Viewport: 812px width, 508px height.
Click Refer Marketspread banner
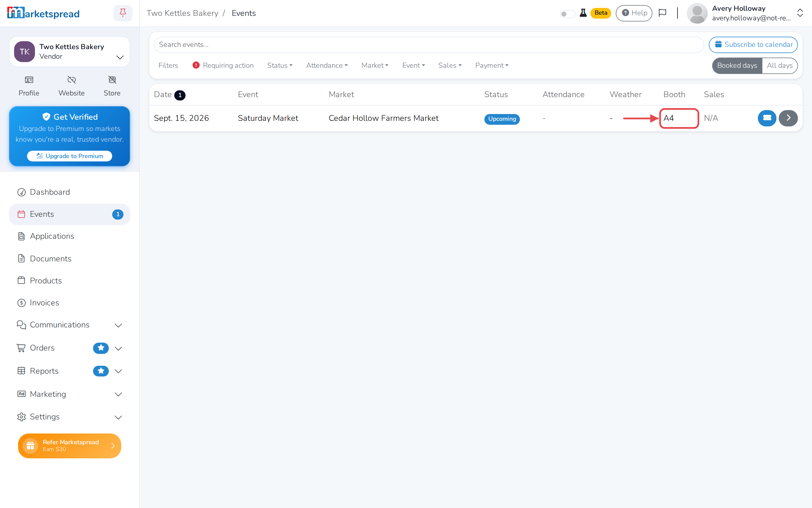click(x=69, y=446)
